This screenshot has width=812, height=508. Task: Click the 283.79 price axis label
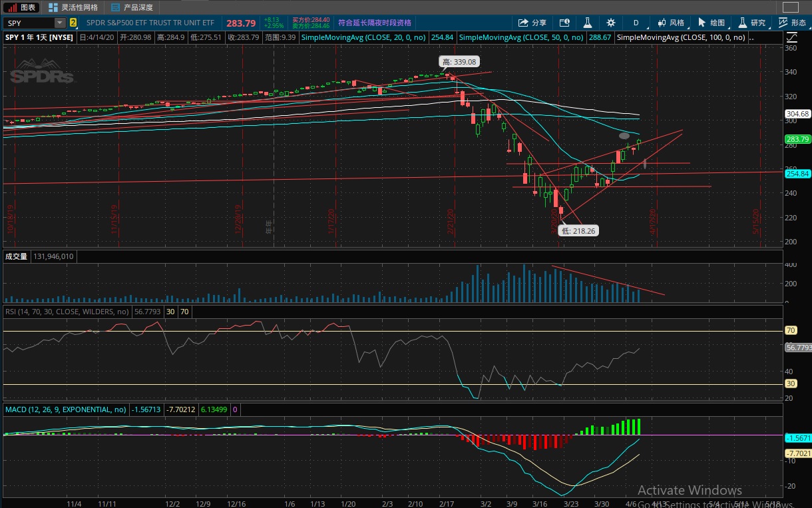(797, 139)
